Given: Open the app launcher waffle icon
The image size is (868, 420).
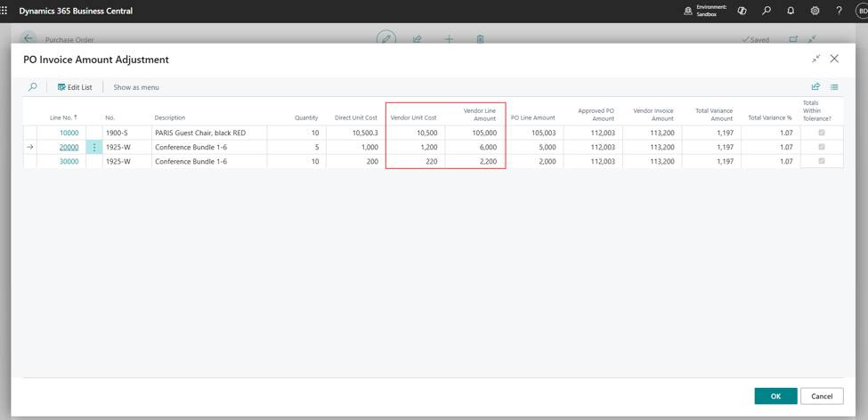Looking at the screenshot, I should click(x=4, y=11).
